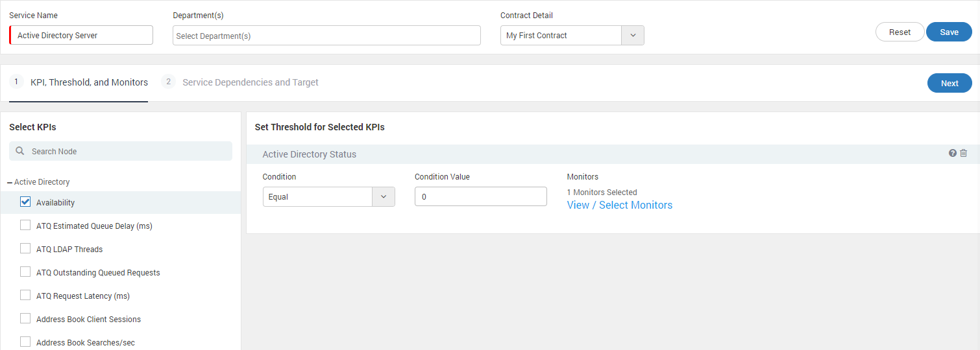Enable the ATQ LDAP Threads checkbox
This screenshot has width=980, height=350.
[x=25, y=248]
